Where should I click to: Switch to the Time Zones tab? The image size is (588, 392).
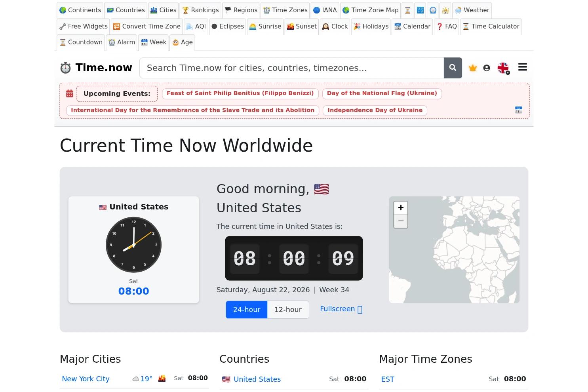285,10
